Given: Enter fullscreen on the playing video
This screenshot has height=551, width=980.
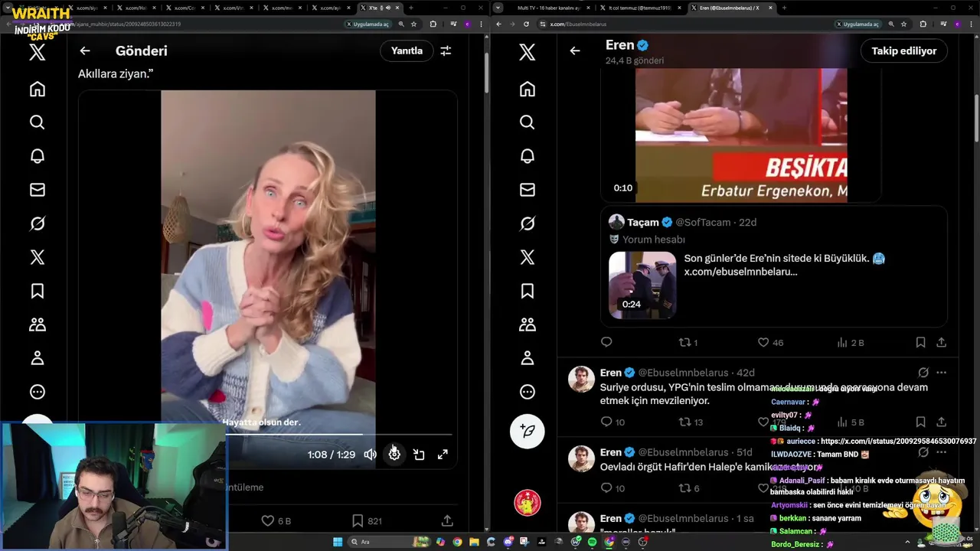Looking at the screenshot, I should tap(443, 455).
